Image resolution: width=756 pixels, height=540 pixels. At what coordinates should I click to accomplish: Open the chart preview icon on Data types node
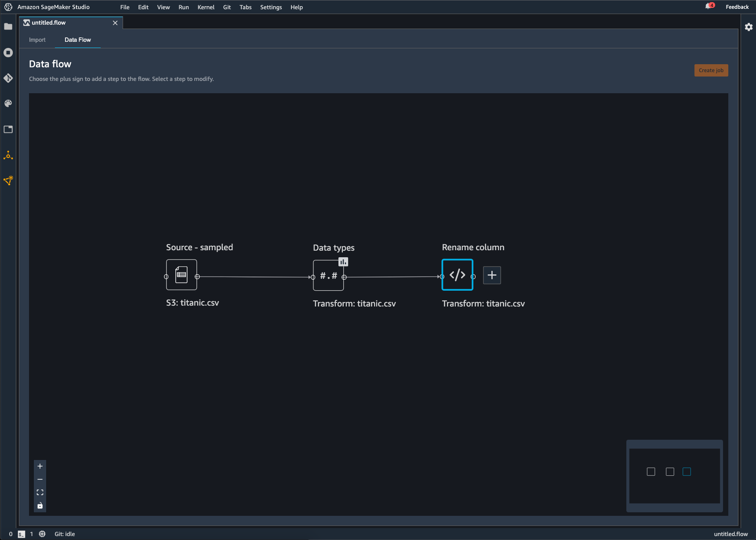coord(343,262)
